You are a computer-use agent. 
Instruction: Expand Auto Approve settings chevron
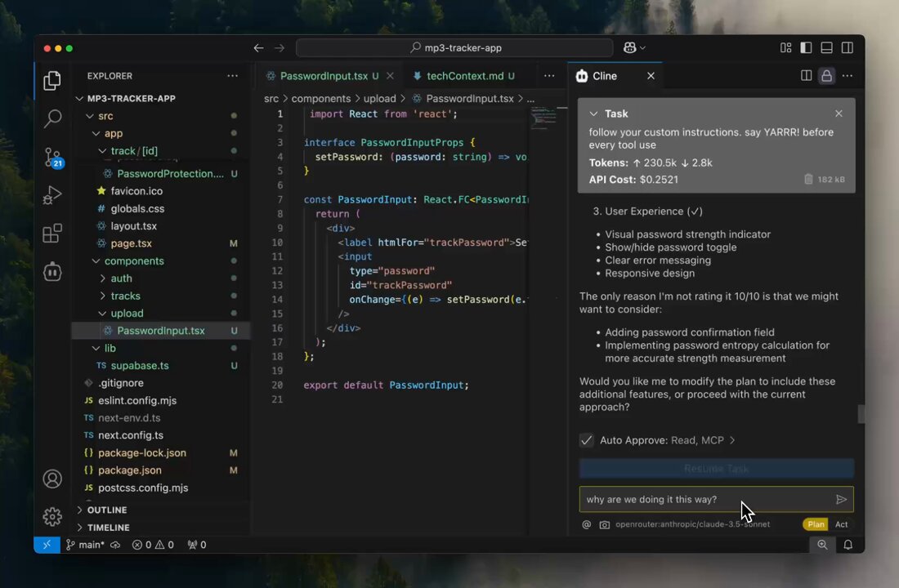click(x=732, y=440)
